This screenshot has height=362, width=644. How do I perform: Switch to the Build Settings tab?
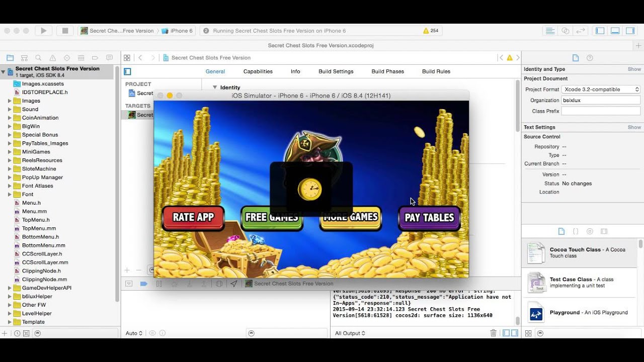336,71
